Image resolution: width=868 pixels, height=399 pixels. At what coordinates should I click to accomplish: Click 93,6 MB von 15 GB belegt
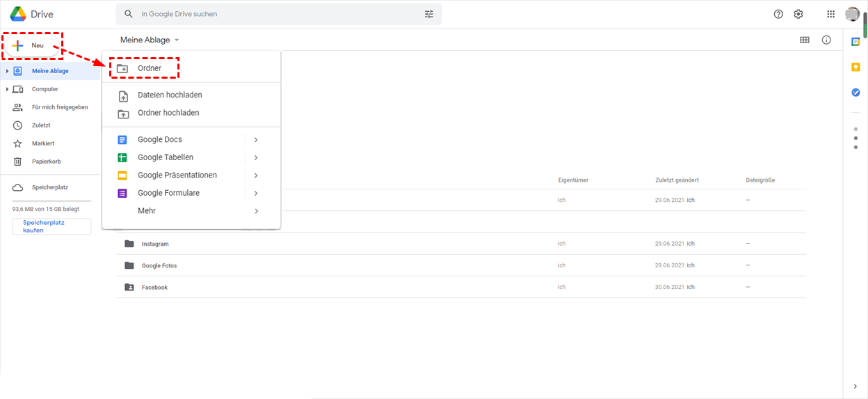tap(45, 209)
